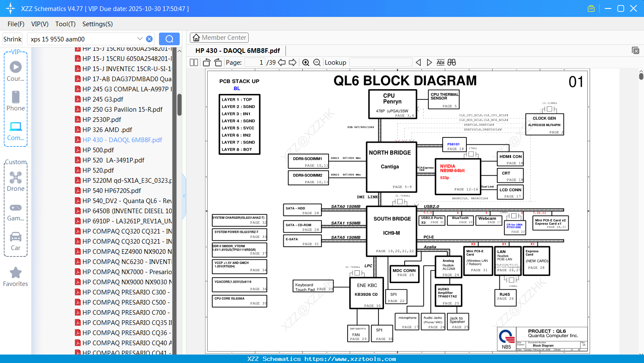This screenshot has height=363, width=644.
Task: Clear the search box text
Action: pyautogui.click(x=149, y=39)
